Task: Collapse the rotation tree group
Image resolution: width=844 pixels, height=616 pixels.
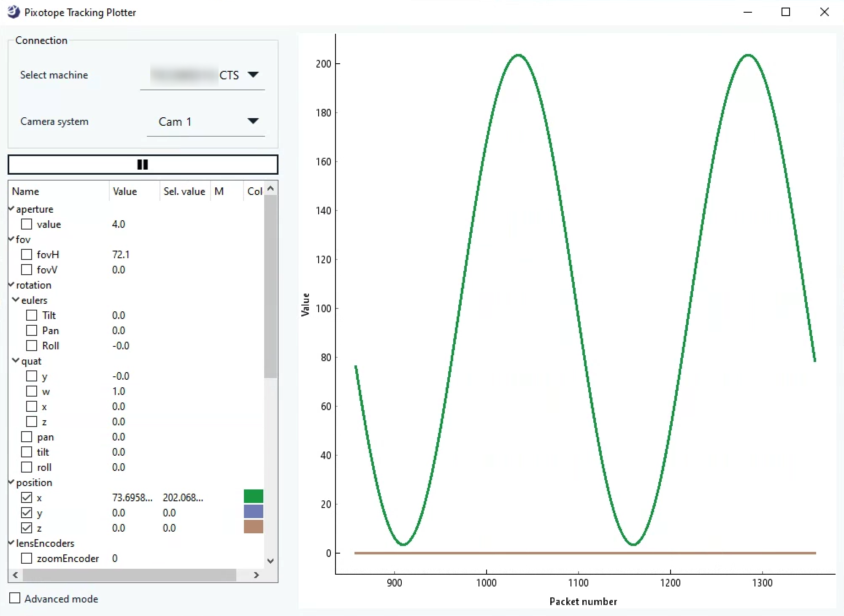Action: tap(11, 285)
